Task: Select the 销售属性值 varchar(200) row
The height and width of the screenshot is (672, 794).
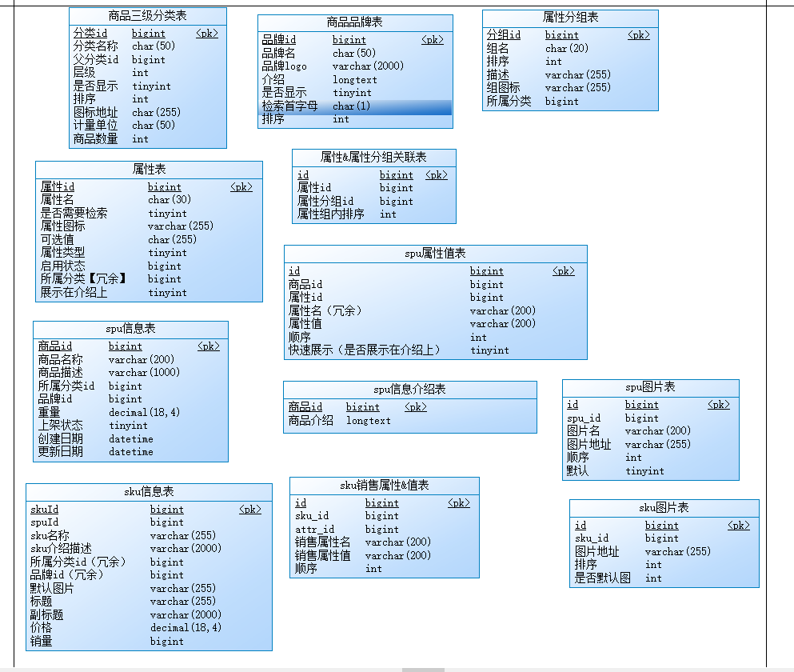Action: click(385, 556)
